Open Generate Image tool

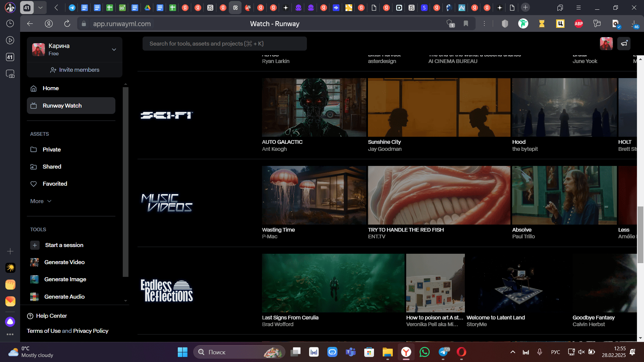pyautogui.click(x=65, y=279)
